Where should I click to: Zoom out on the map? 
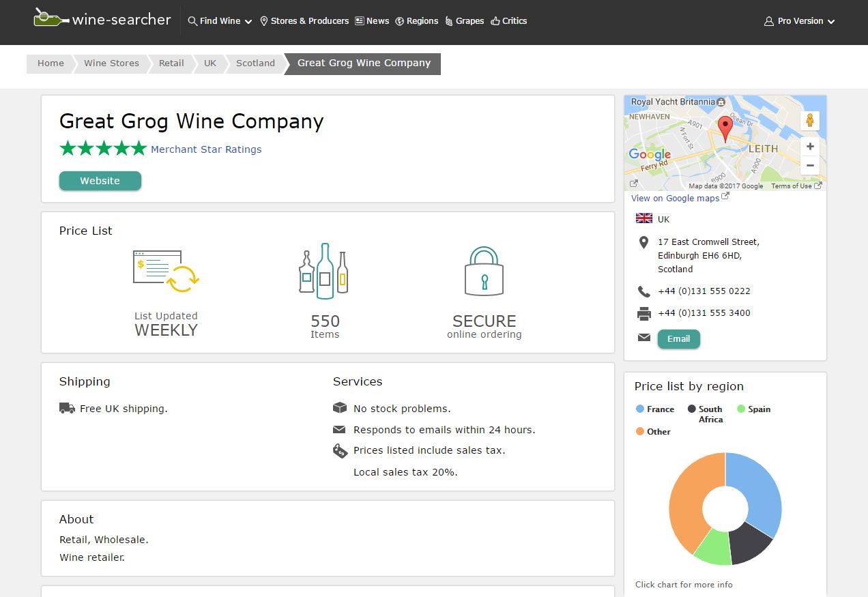click(x=810, y=165)
